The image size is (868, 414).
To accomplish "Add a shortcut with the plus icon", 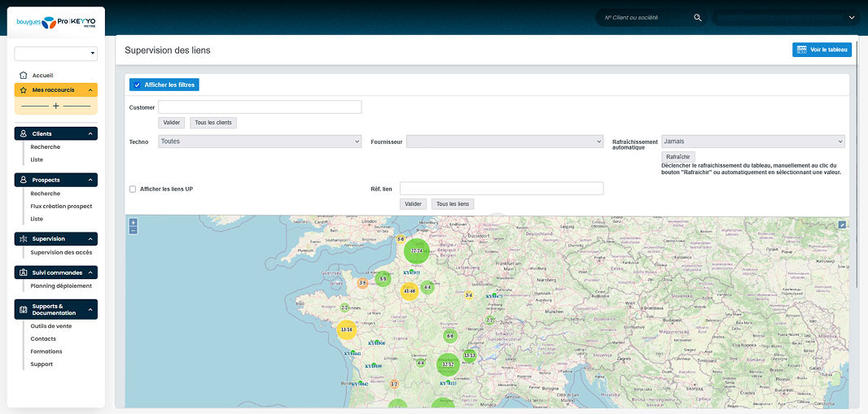I will (x=56, y=106).
